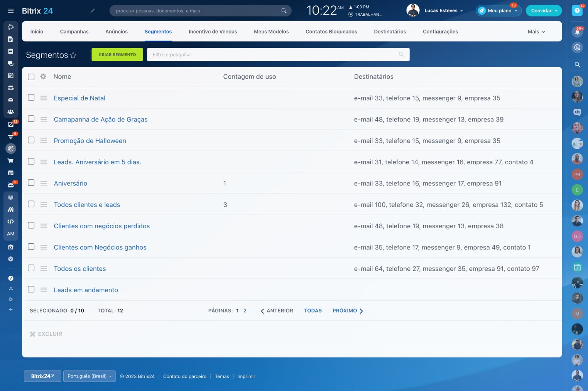
Task: Tick the checkbox for Todos os clientes
Action: [31, 268]
